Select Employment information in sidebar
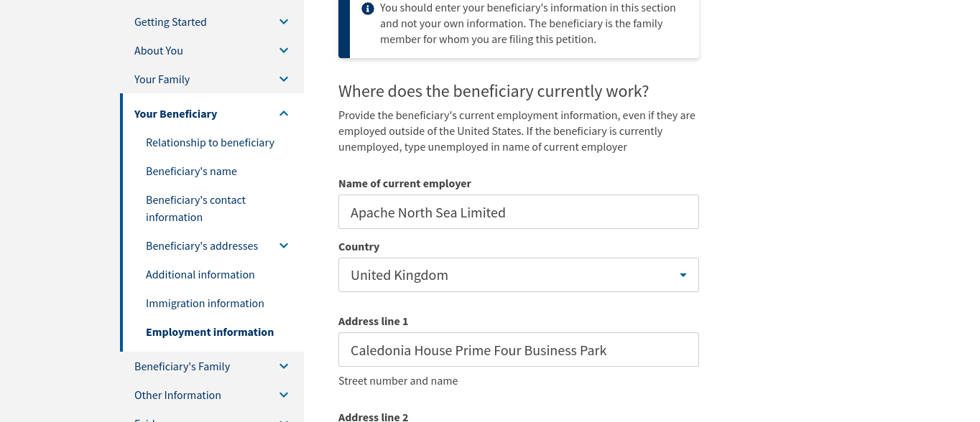The image size is (980, 422). click(210, 332)
